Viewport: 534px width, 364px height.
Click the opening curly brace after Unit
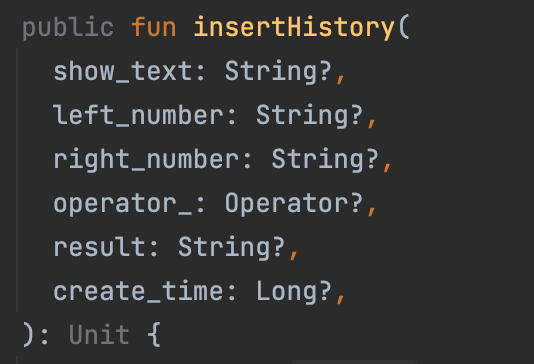coord(154,335)
